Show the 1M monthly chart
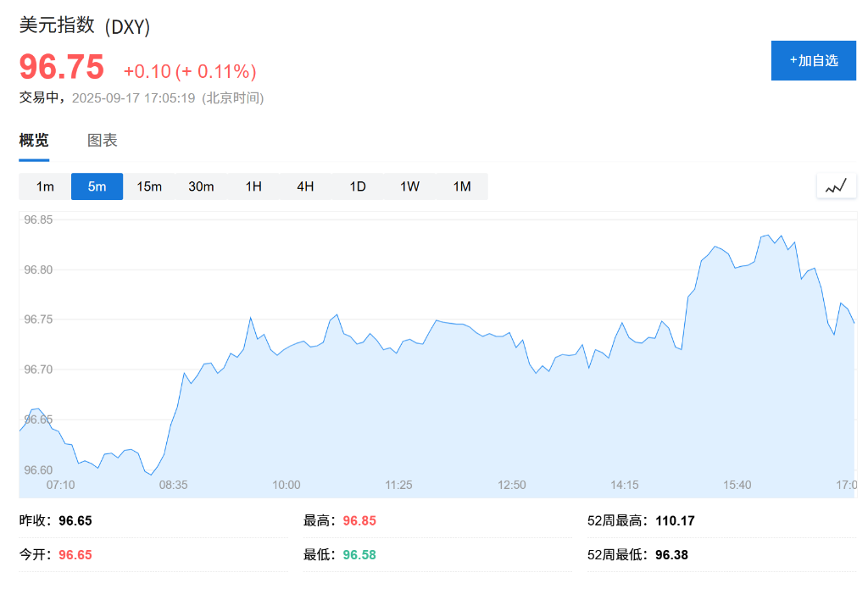Screen dimensions: 868x589 point(462,186)
